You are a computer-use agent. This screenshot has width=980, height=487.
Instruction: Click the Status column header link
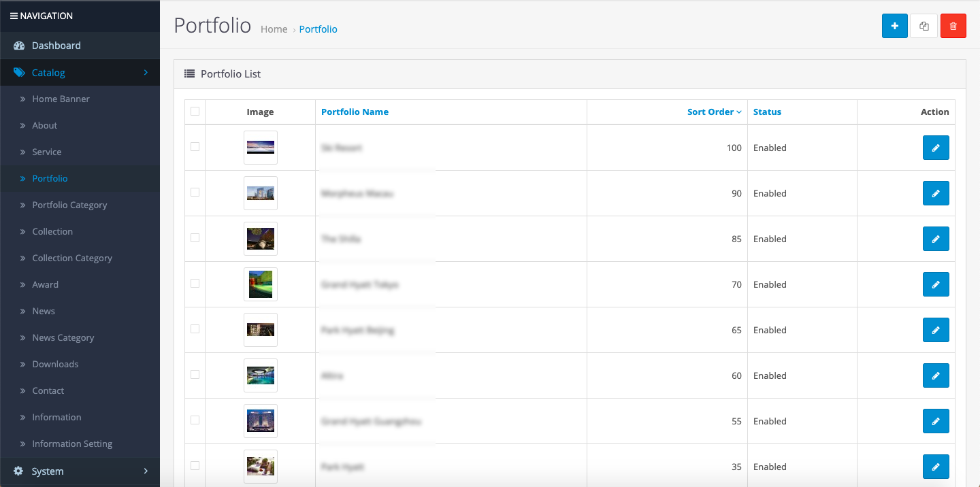pyautogui.click(x=767, y=112)
